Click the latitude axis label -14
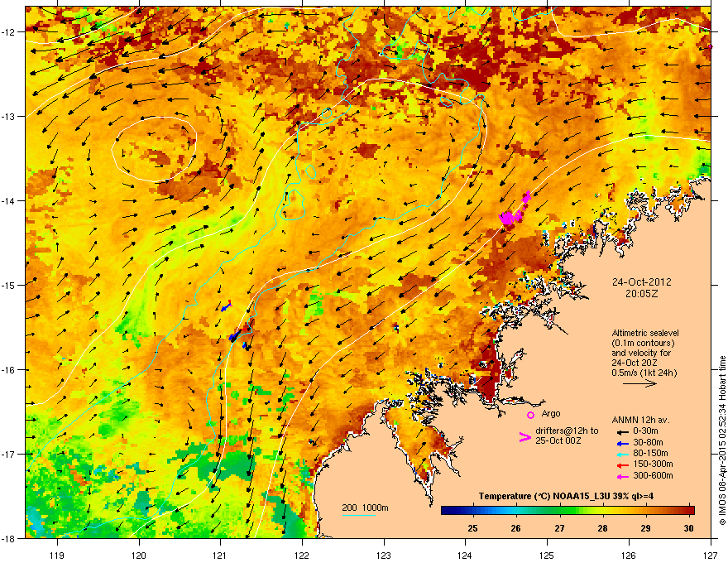 8,200
